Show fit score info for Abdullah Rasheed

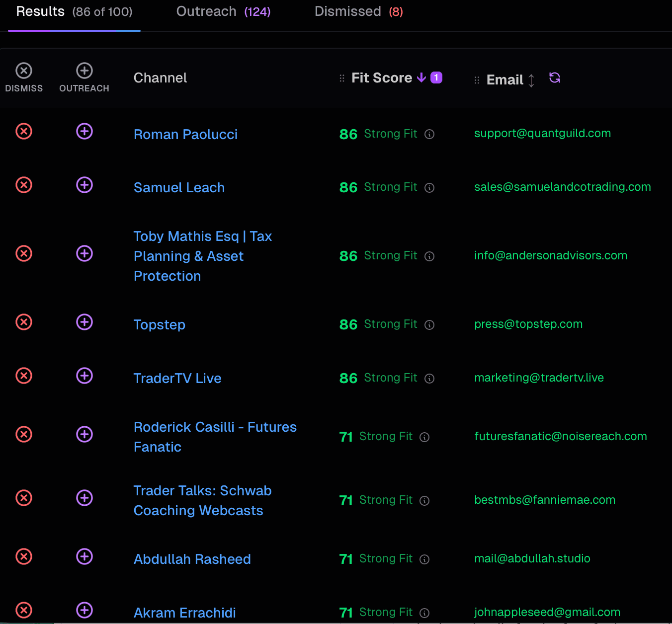click(424, 559)
